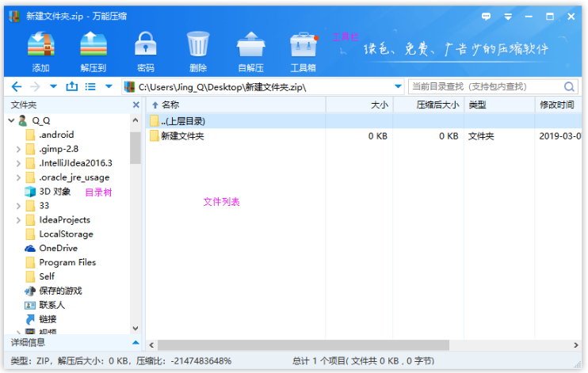Screen dimensions: 588x373
Task: Go up one directory level icon
Action: [x=72, y=86]
